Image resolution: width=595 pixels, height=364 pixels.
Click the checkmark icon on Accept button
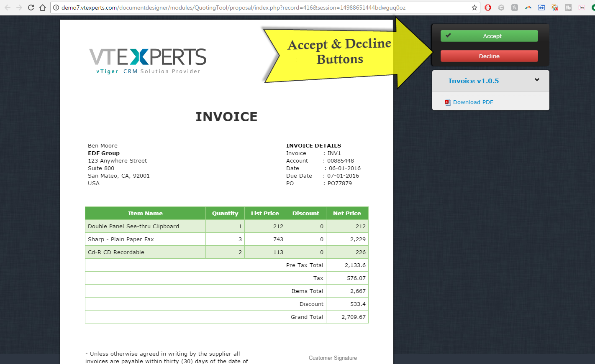(448, 36)
